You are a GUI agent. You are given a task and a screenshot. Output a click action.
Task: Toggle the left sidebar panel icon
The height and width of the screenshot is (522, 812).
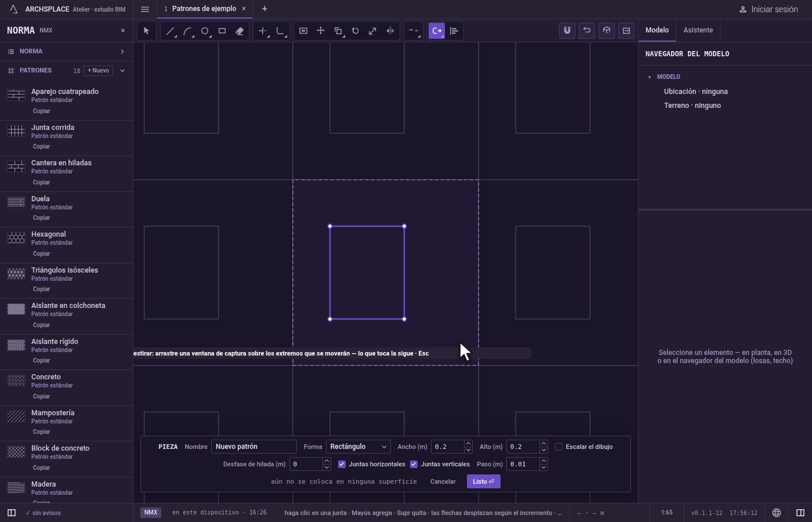pos(12,513)
